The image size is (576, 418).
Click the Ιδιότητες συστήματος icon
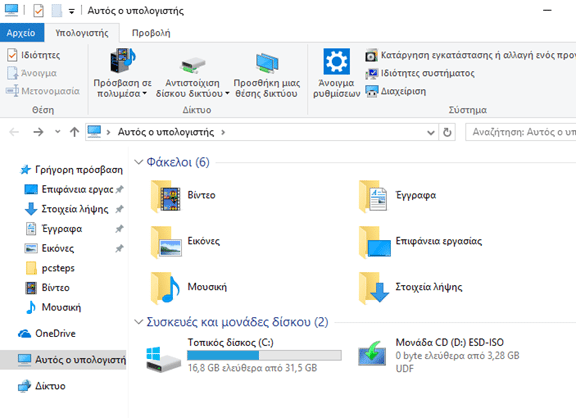click(371, 73)
